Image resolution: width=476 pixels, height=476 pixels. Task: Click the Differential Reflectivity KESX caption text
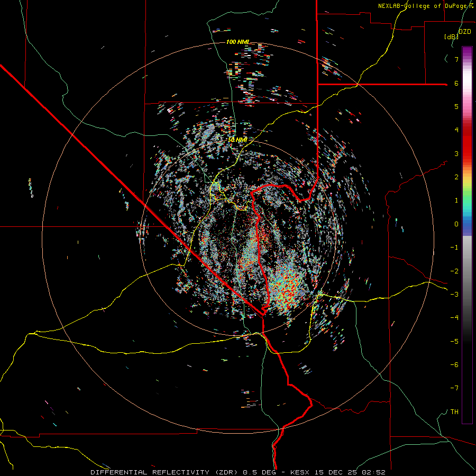click(x=237, y=472)
